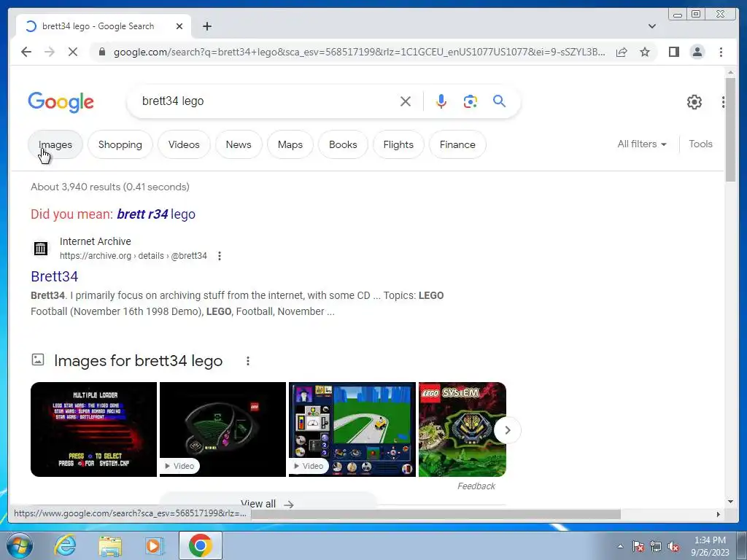Open options beside Images heading
The height and width of the screenshot is (560, 747).
pyautogui.click(x=248, y=361)
